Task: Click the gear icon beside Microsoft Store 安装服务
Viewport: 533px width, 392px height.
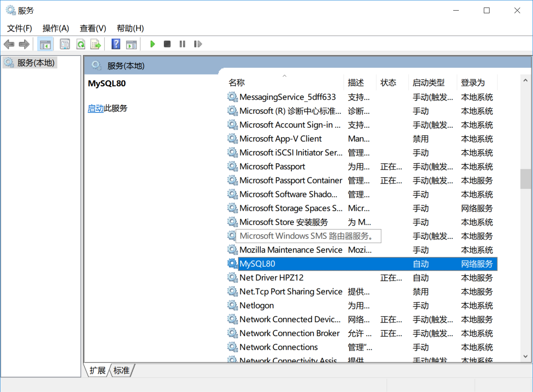Action: click(232, 222)
